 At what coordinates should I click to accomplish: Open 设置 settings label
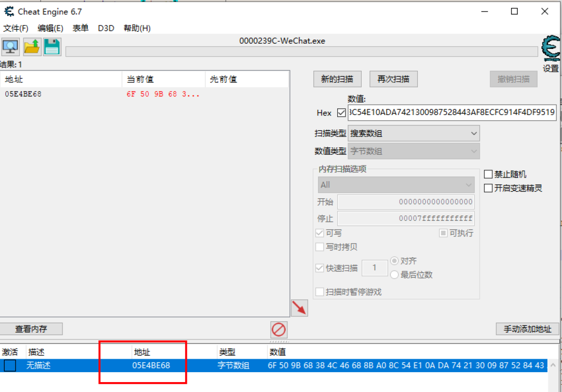[x=551, y=68]
